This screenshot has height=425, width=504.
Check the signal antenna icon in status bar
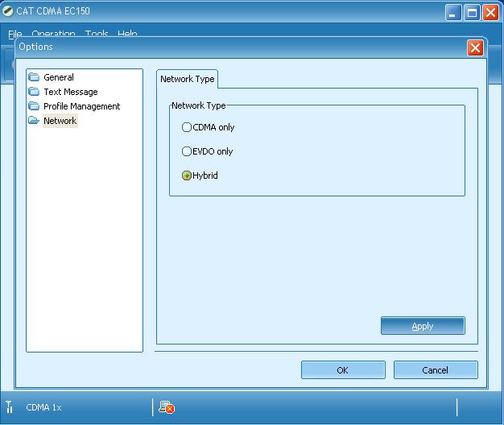(9, 406)
